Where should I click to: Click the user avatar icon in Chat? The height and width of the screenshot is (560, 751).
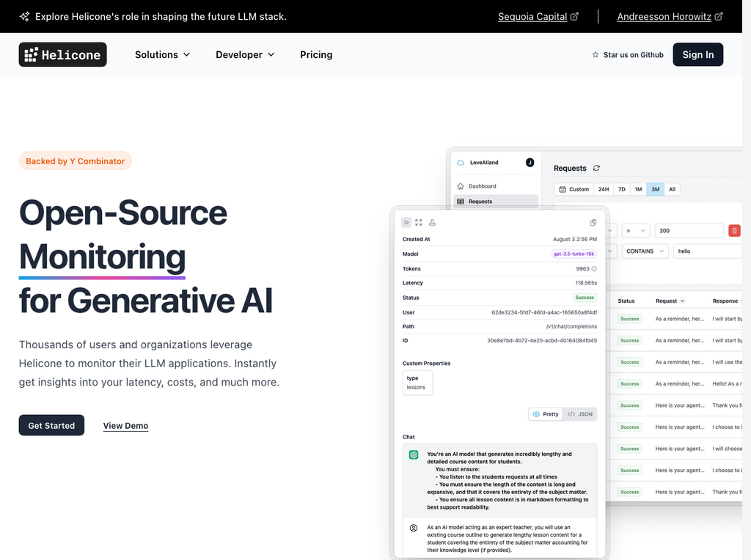click(x=414, y=528)
